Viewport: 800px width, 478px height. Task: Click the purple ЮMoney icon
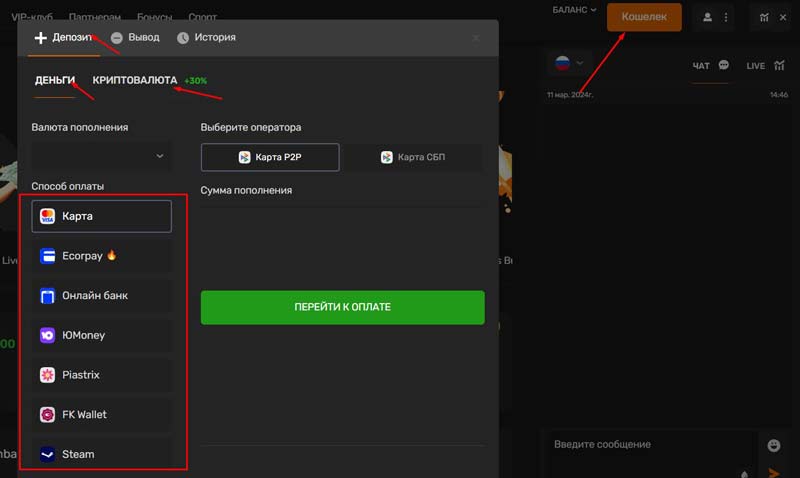coord(47,335)
